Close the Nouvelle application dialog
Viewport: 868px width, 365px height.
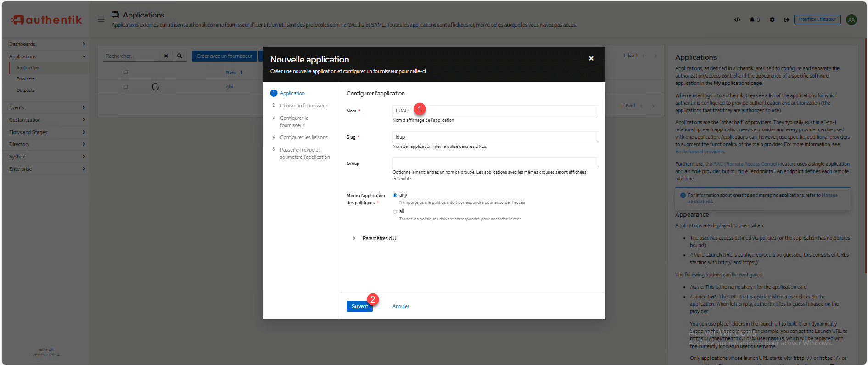click(x=591, y=58)
